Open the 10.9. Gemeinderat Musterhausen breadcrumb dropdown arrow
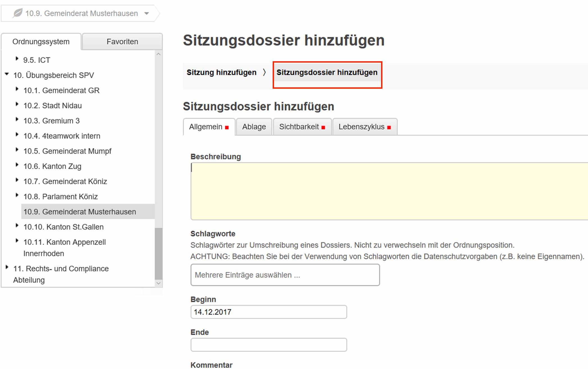Viewport: 588px width, 369px height. tap(147, 13)
